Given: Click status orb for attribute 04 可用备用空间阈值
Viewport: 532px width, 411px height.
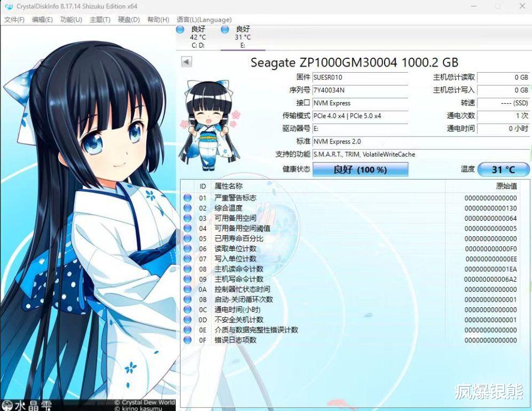Looking at the screenshot, I should tap(187, 229).
